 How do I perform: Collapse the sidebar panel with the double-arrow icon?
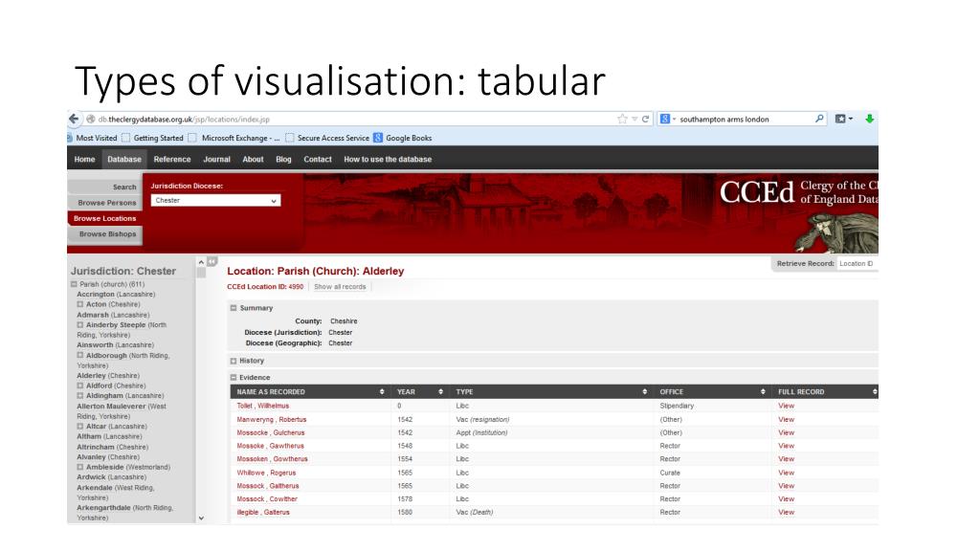tap(212, 261)
